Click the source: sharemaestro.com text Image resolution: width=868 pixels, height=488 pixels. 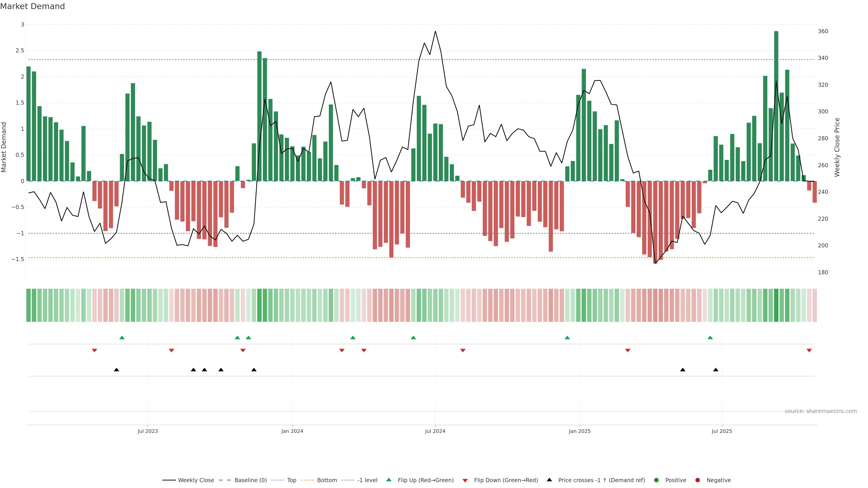pos(821,411)
